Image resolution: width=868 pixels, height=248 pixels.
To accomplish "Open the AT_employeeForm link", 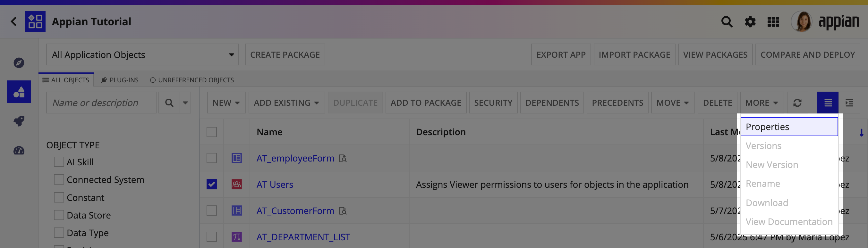I will (x=295, y=158).
